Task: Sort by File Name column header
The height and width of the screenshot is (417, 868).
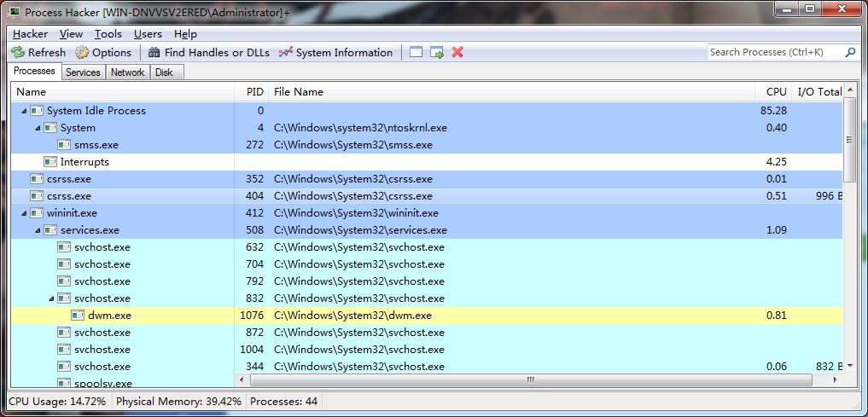Action: tap(511, 92)
